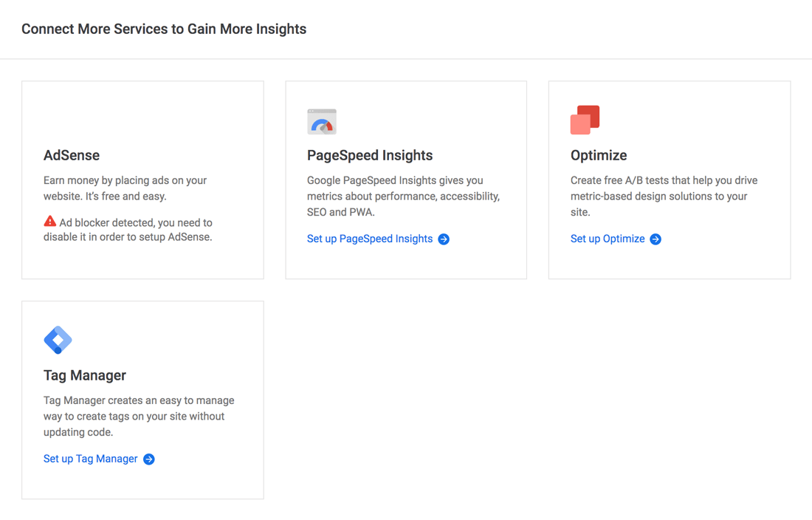The height and width of the screenshot is (520, 812).
Task: Click the PageSpeed Insights gauge icon
Action: click(322, 122)
